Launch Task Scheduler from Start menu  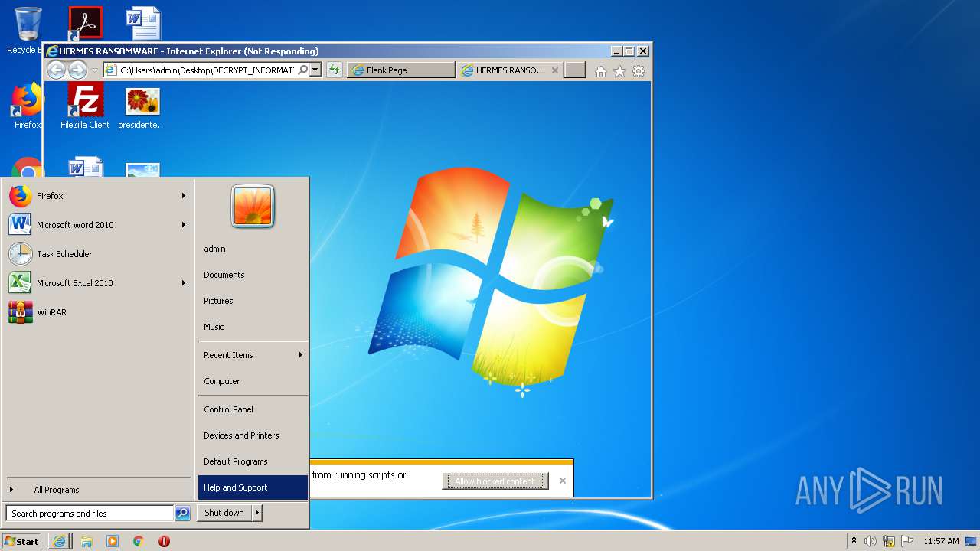coord(97,254)
